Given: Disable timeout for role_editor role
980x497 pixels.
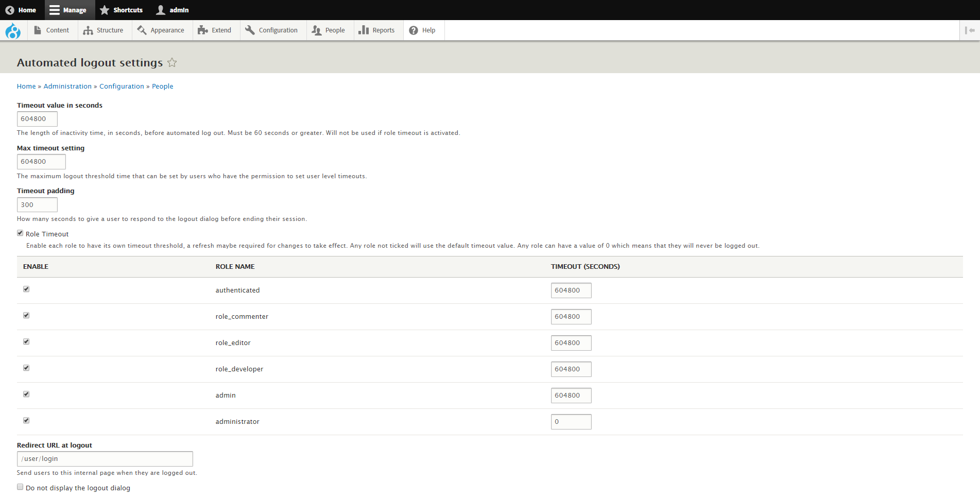Looking at the screenshot, I should point(26,342).
